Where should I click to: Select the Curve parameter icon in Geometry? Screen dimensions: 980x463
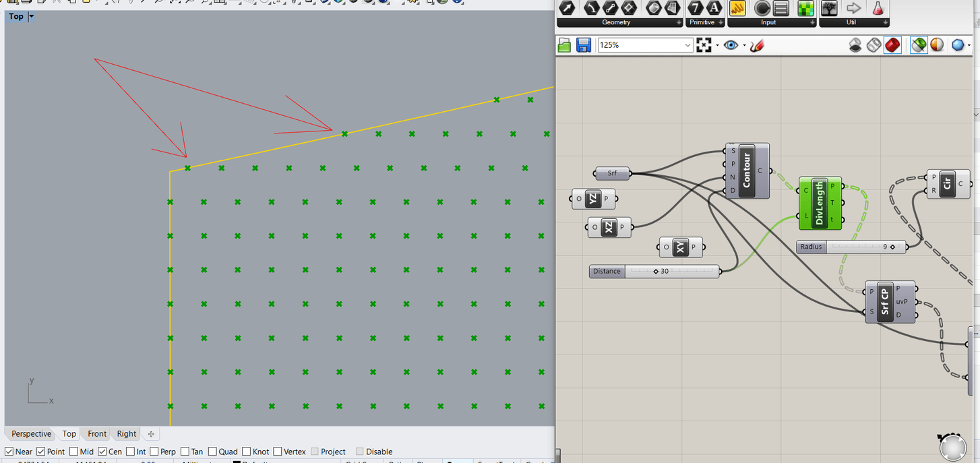pyautogui.click(x=591, y=8)
